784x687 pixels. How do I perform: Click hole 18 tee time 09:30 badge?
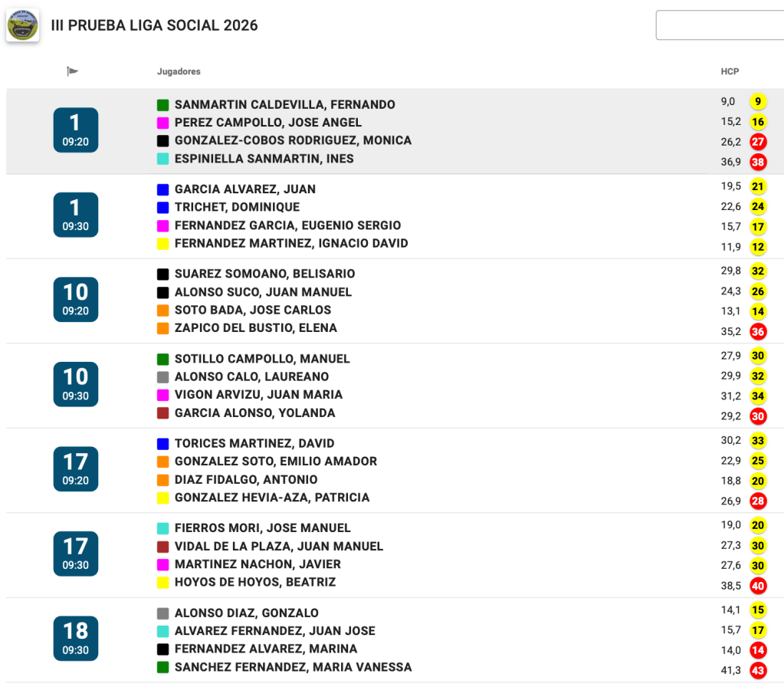75,638
